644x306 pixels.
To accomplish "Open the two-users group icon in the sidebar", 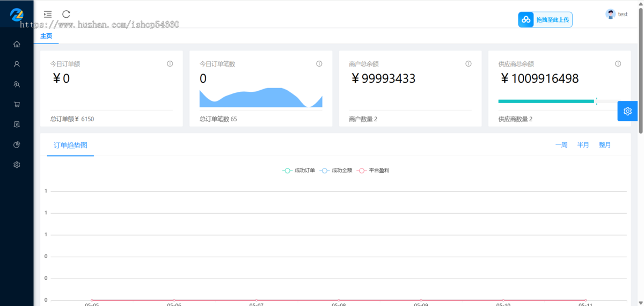I will pyautogui.click(x=17, y=84).
